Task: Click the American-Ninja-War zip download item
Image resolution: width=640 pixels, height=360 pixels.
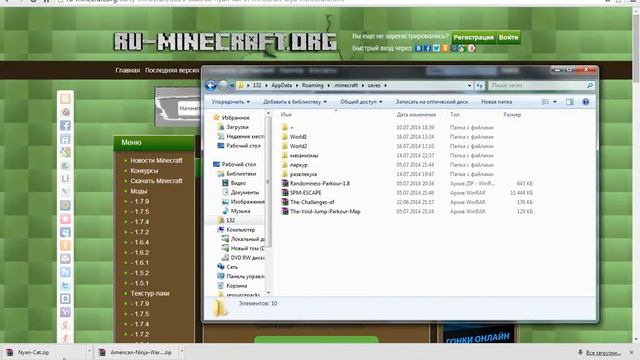Action: pyautogui.click(x=137, y=352)
